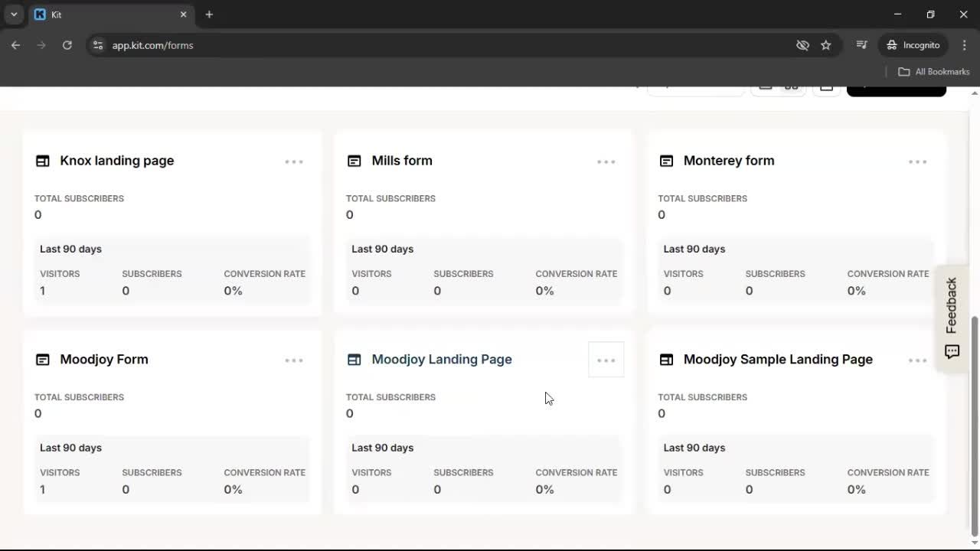
Task: Click the bookmark star in the address bar
Action: click(x=826, y=45)
